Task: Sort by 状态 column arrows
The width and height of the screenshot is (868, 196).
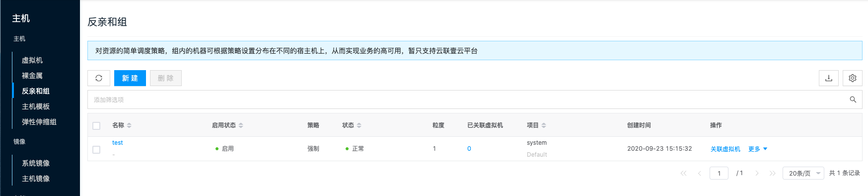Action: (x=359, y=125)
